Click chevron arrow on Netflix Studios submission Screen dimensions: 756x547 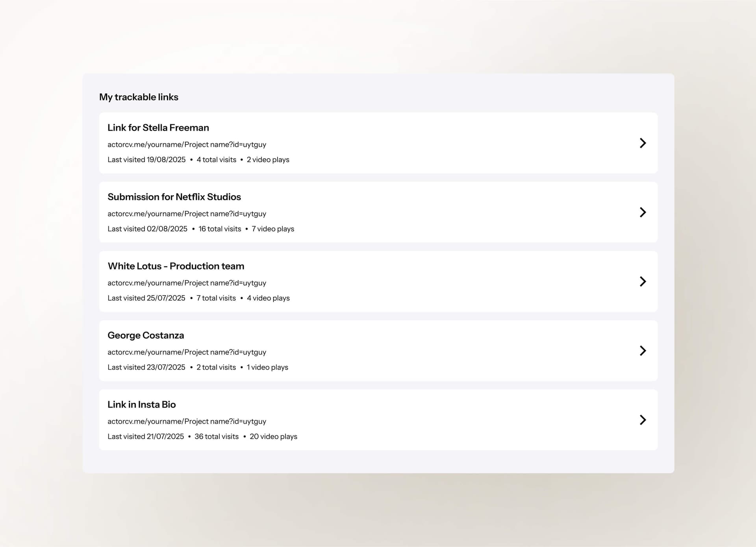pyautogui.click(x=643, y=212)
